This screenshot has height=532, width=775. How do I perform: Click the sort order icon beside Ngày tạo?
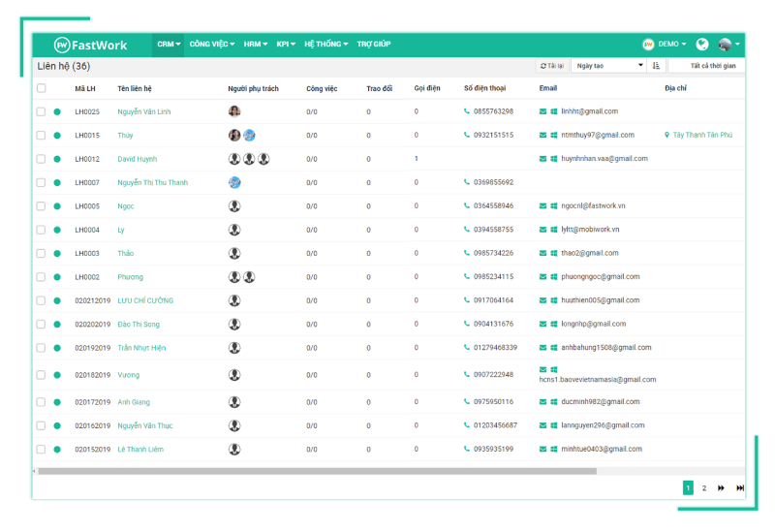click(x=656, y=66)
